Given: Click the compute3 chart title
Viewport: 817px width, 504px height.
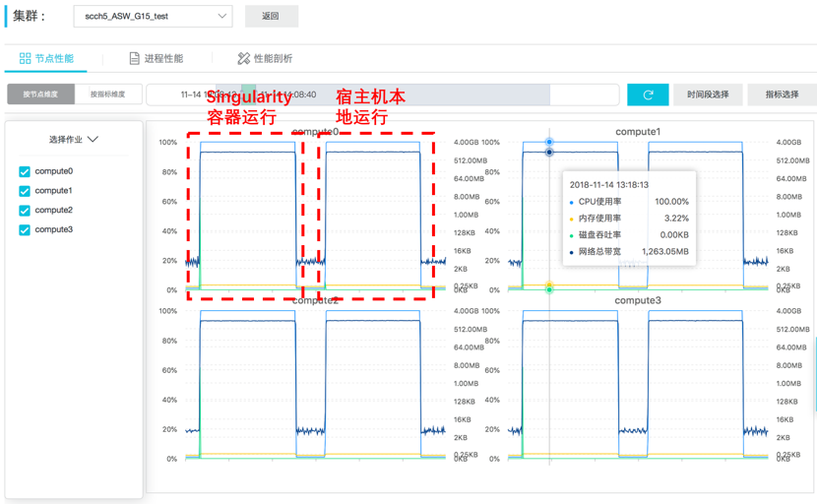Looking at the screenshot, I should click(638, 301).
